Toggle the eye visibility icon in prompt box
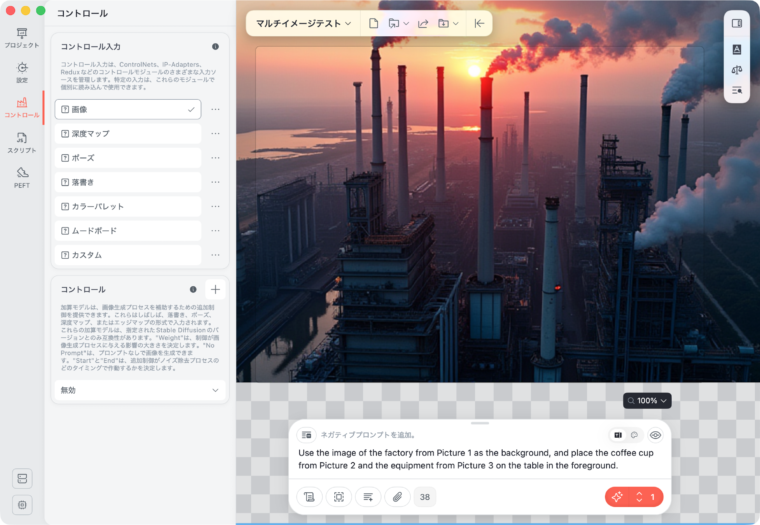The height and width of the screenshot is (525, 760). coord(656,435)
